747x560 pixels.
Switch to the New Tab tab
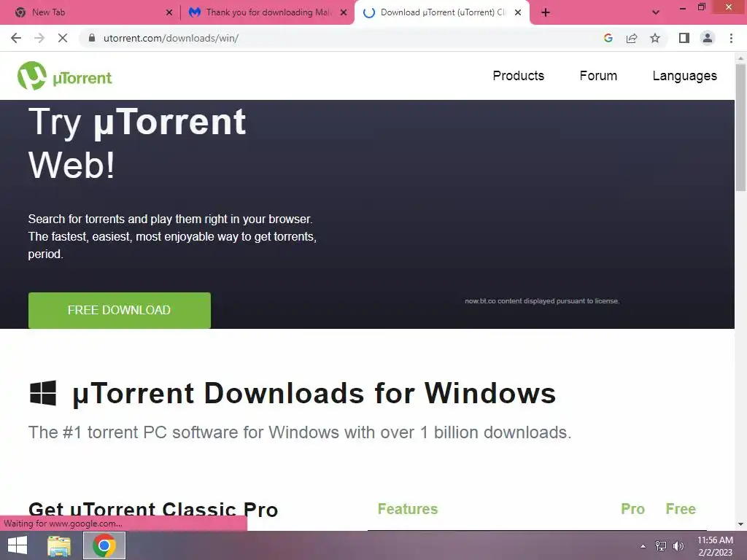[90, 12]
